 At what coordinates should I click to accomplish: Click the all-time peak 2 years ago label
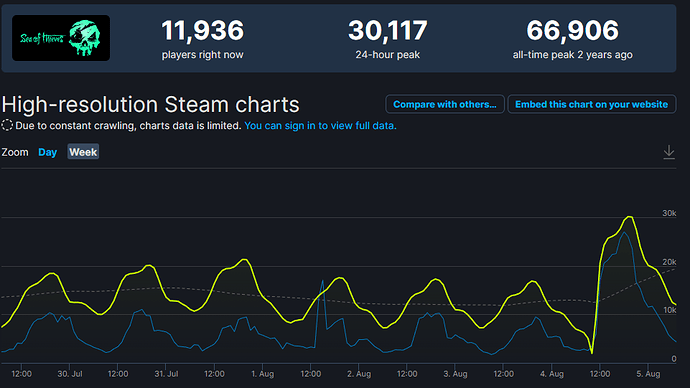click(x=573, y=55)
